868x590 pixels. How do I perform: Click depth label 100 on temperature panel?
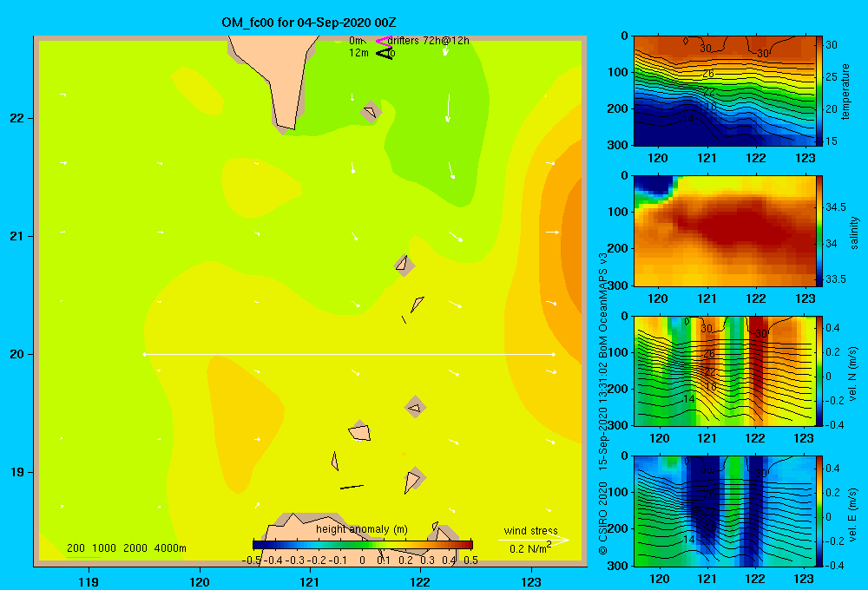coord(618,72)
